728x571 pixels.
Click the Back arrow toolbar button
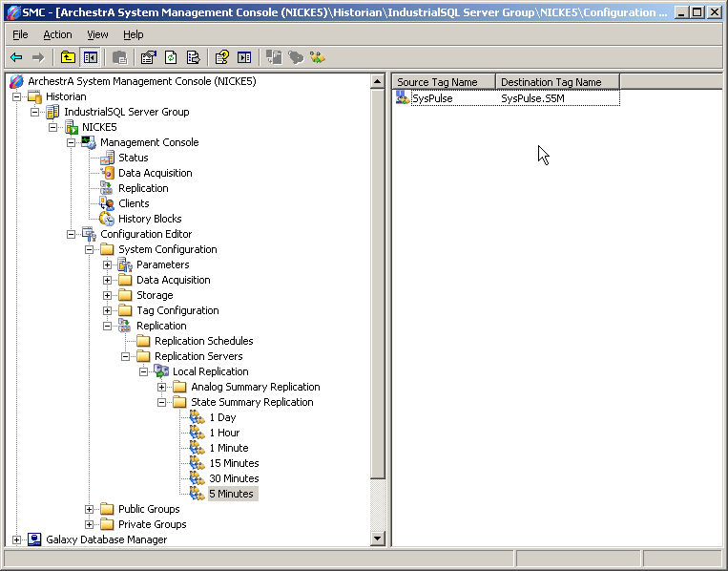tap(16, 57)
